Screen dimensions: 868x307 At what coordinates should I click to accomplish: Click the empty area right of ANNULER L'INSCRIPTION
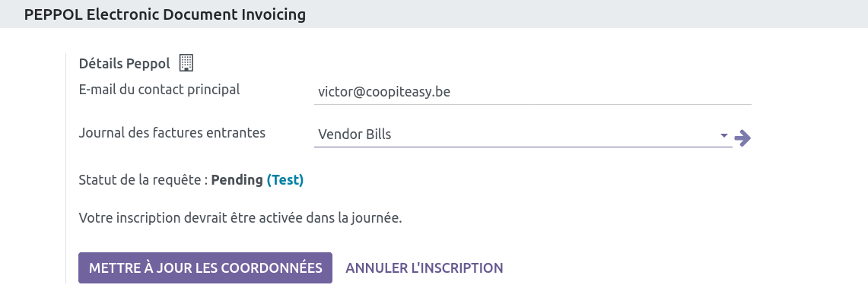[x=647, y=268]
